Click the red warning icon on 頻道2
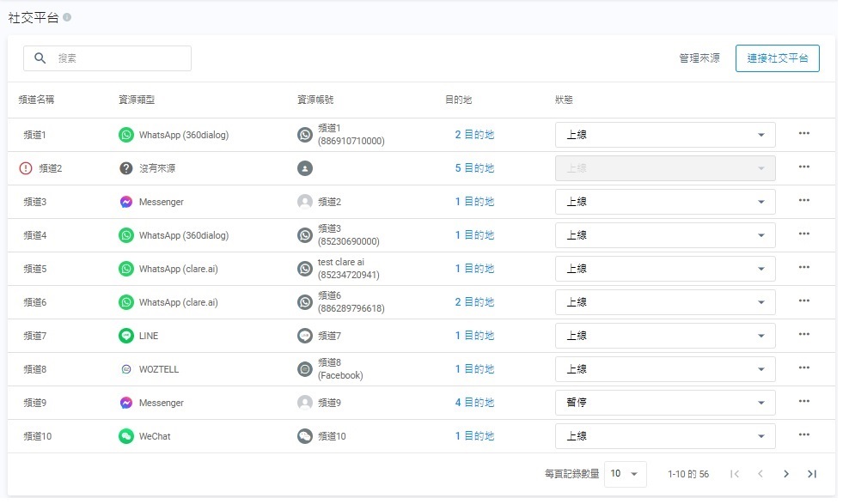The image size is (849, 504). [25, 168]
